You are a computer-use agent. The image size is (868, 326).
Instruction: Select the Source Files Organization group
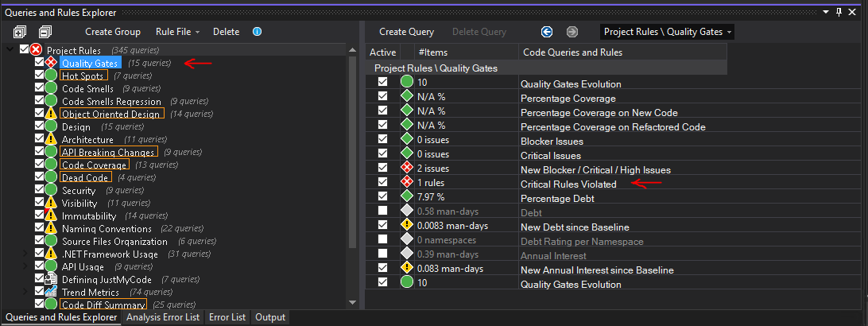[114, 241]
